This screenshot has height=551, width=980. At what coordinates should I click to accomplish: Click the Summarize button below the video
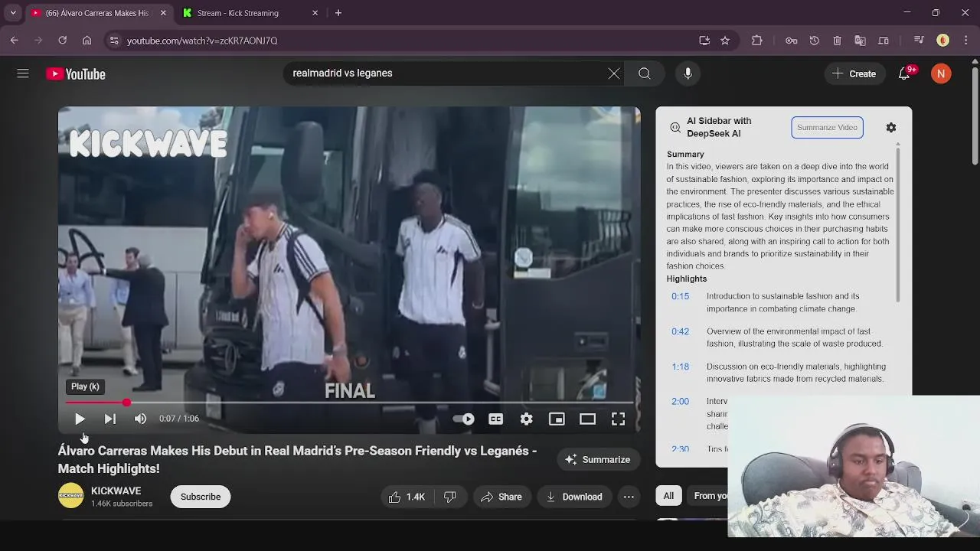pos(597,459)
